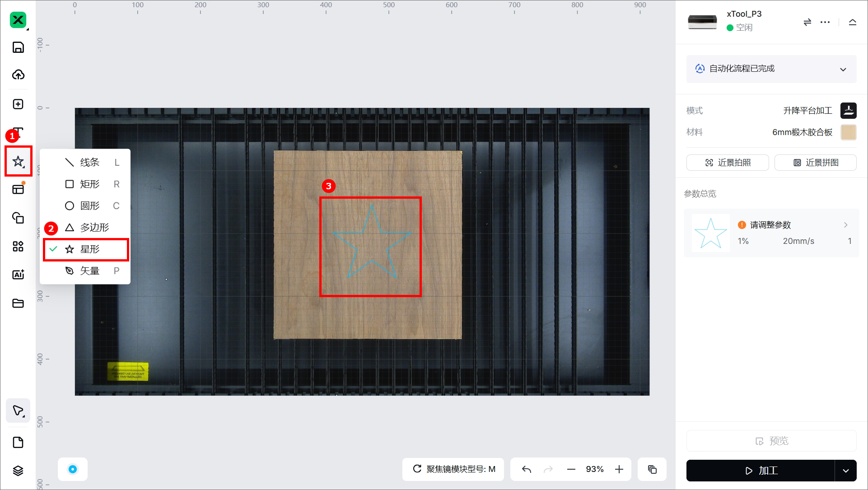
Task: Click the save file icon
Action: (18, 47)
